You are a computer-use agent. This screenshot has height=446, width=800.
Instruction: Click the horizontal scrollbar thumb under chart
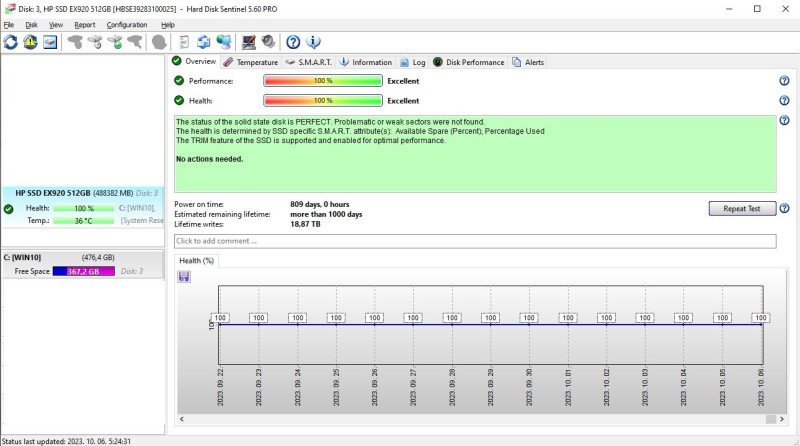pyautogui.click(x=770, y=419)
